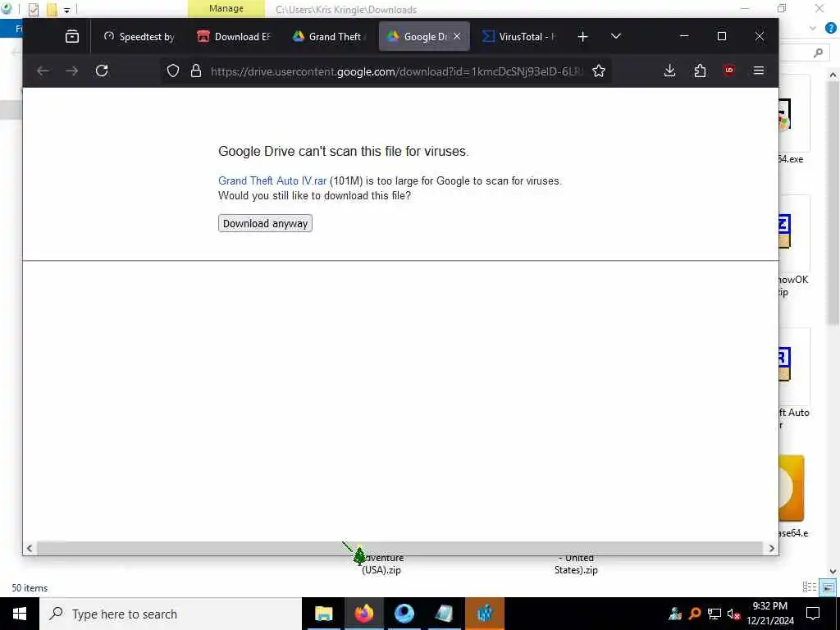Show site security padlock info
840x630 pixels.
point(196,71)
